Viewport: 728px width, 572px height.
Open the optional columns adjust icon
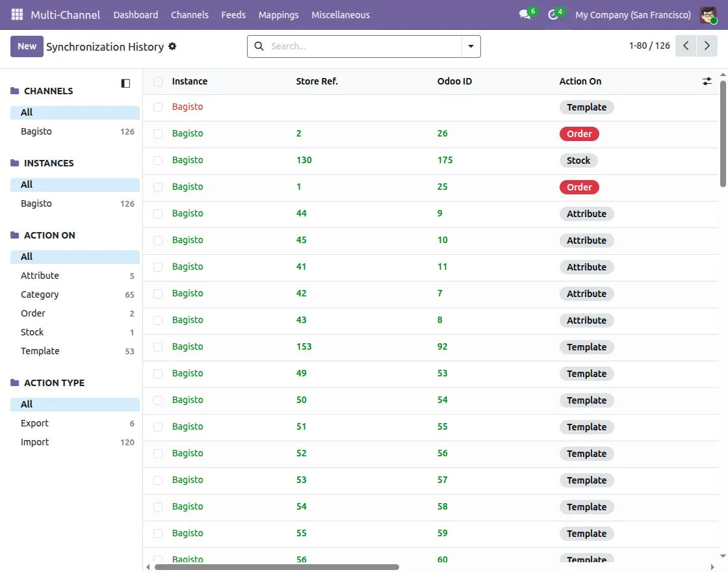[x=707, y=81]
